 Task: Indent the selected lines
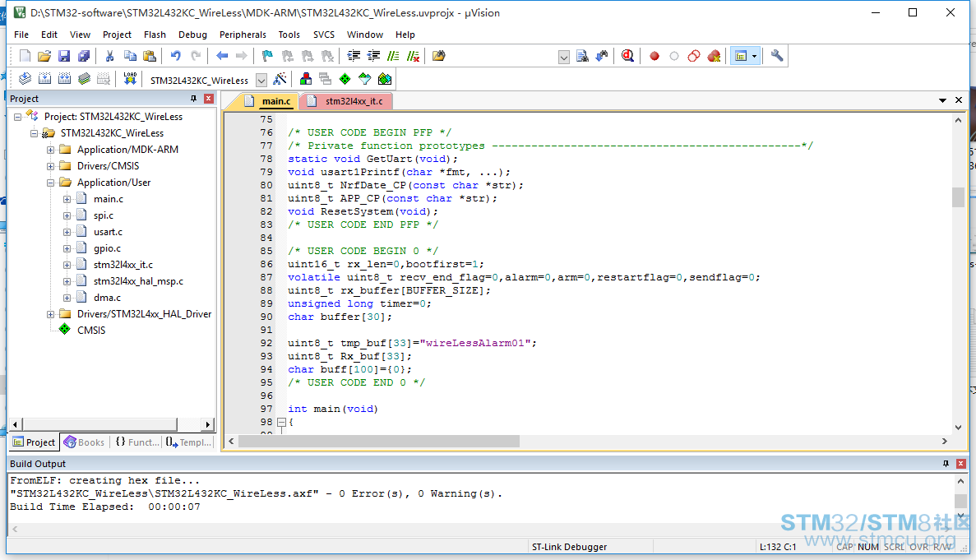[x=354, y=56]
